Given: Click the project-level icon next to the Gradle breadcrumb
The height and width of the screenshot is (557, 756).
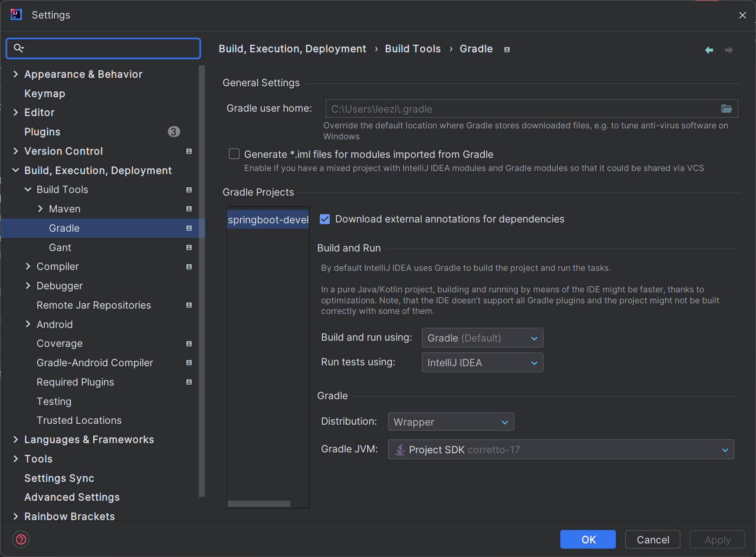Looking at the screenshot, I should tap(507, 50).
